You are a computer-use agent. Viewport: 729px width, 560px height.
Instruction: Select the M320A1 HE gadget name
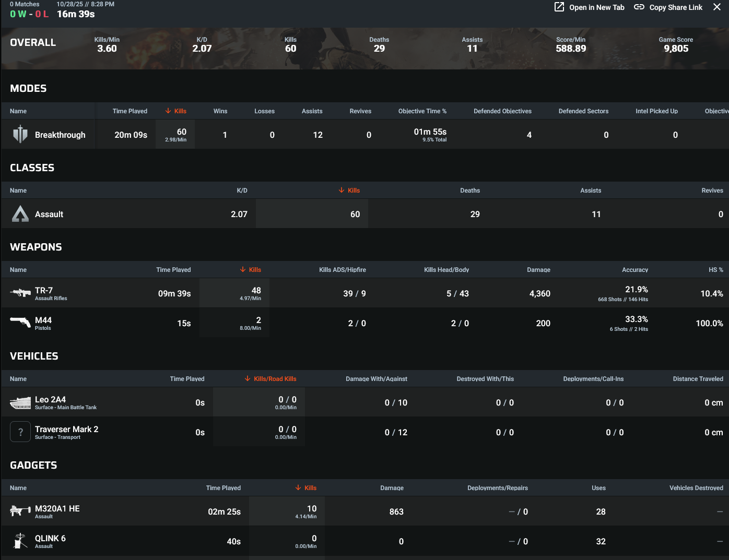point(57,508)
